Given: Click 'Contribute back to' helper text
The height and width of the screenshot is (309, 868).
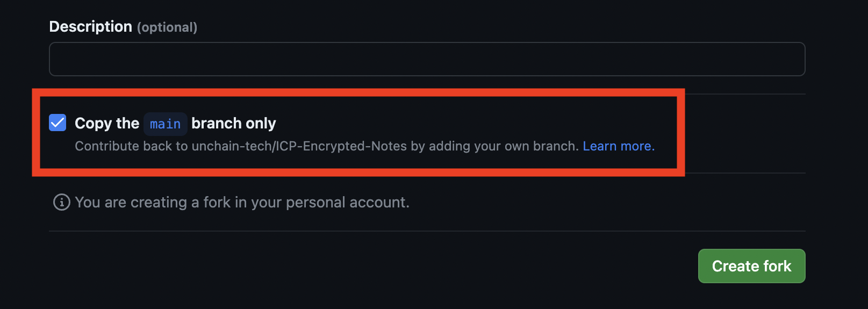Looking at the screenshot, I should pyautogui.click(x=131, y=146).
